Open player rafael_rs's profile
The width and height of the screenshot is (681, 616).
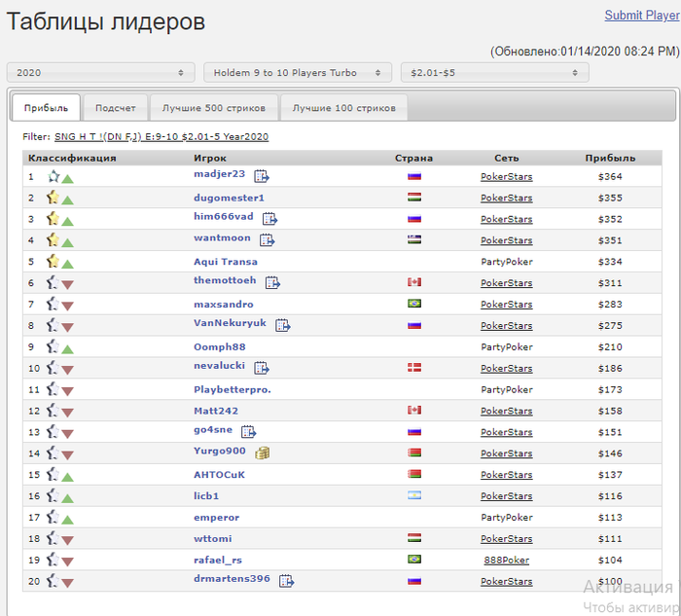[218, 560]
